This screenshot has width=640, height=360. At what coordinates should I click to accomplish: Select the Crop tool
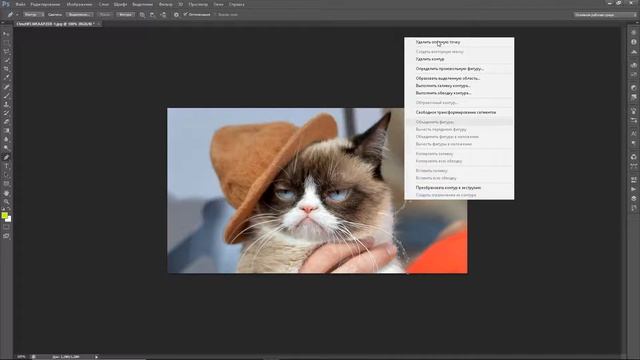[6, 69]
